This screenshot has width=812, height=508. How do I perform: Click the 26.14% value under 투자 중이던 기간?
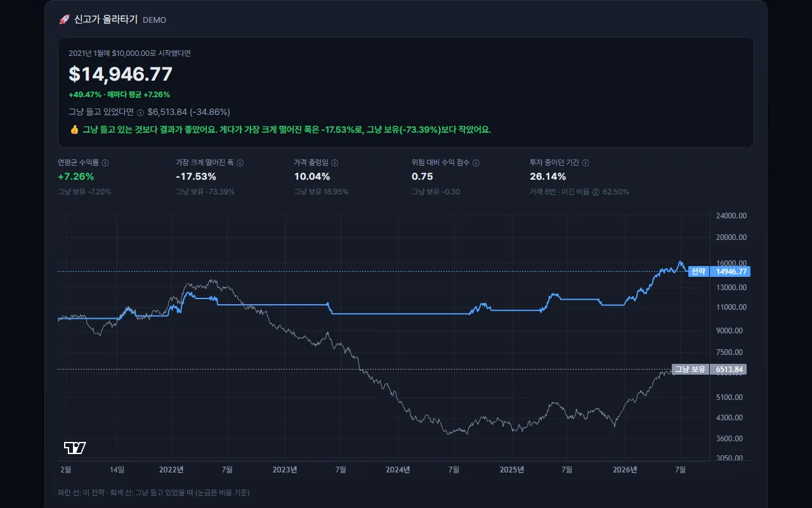point(548,177)
